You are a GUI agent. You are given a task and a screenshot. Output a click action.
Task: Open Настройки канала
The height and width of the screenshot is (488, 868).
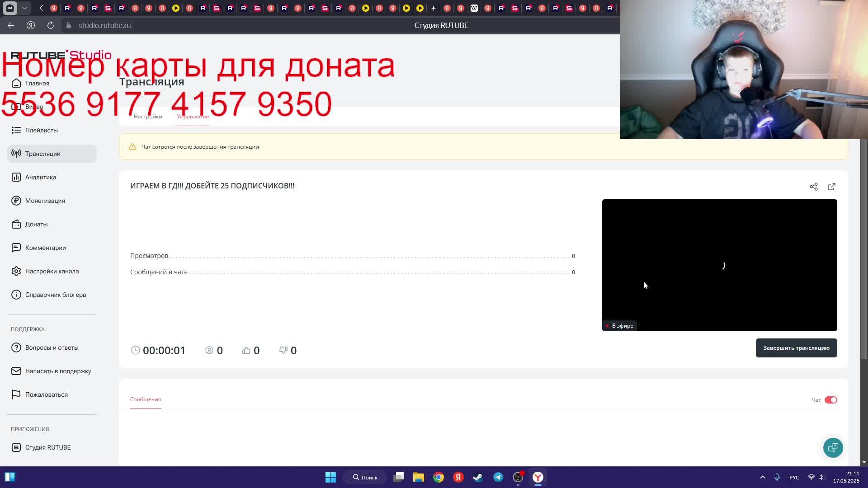tap(52, 271)
